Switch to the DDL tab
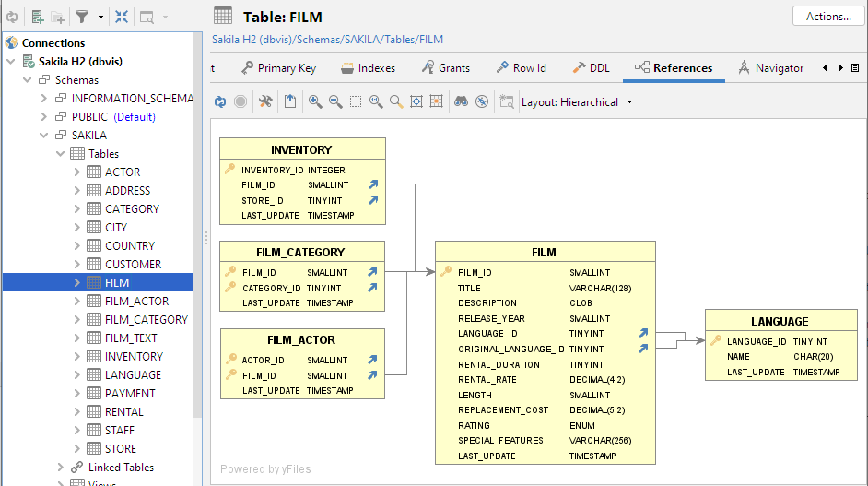The height and width of the screenshot is (486, 868). pyautogui.click(x=591, y=68)
